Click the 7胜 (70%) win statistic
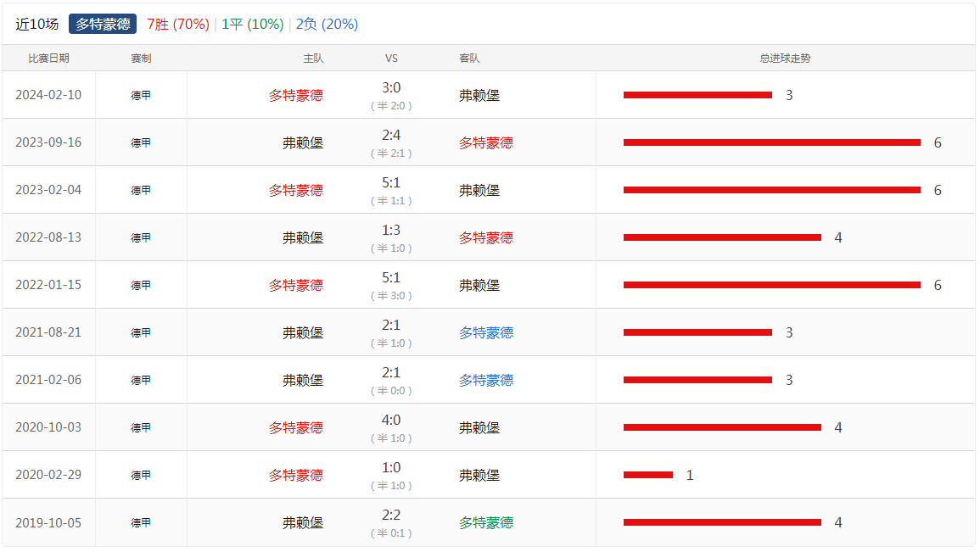This screenshot has width=980, height=552. coord(178,25)
